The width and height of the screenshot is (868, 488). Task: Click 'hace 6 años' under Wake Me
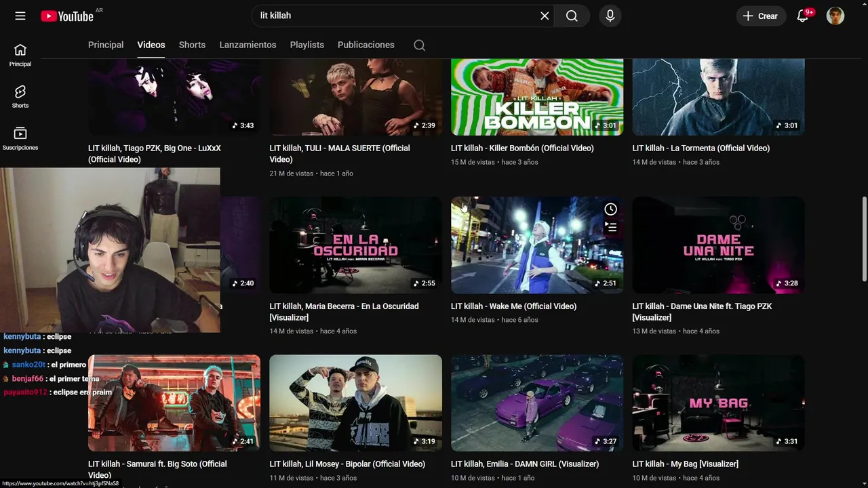[x=519, y=320]
